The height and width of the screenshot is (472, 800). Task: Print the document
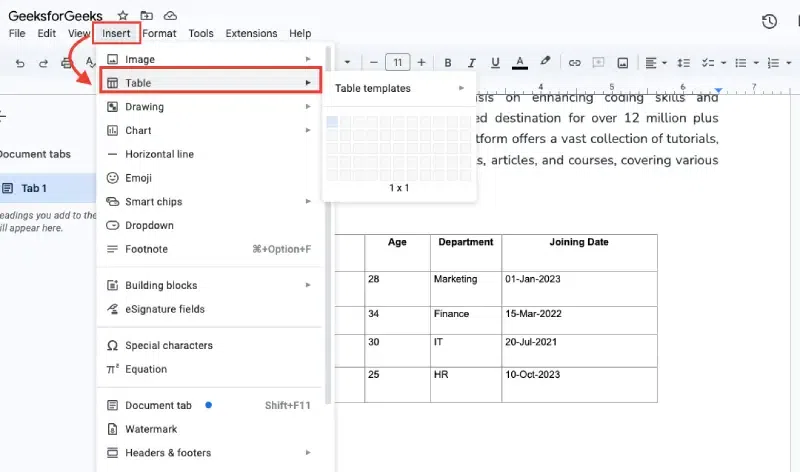pyautogui.click(x=66, y=63)
